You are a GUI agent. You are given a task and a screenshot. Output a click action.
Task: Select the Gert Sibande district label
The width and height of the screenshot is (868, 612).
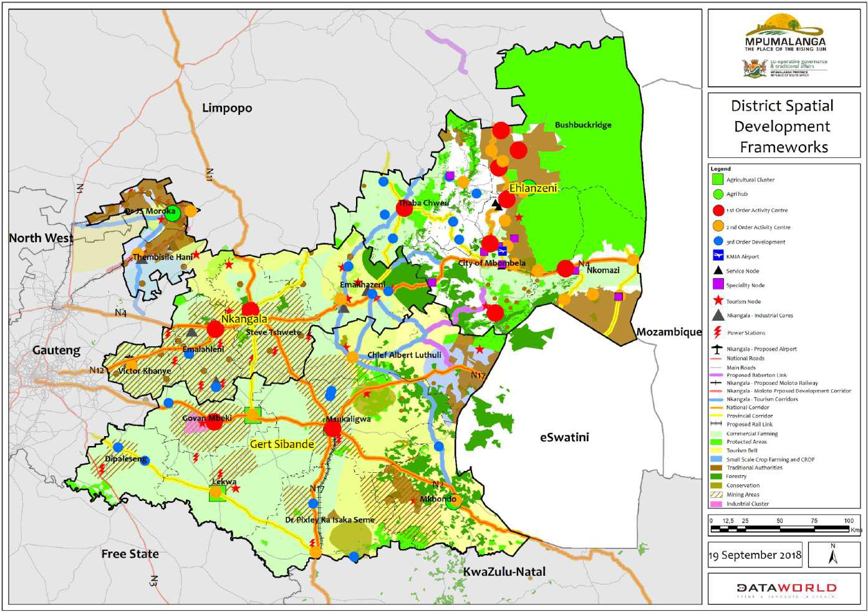(x=282, y=444)
